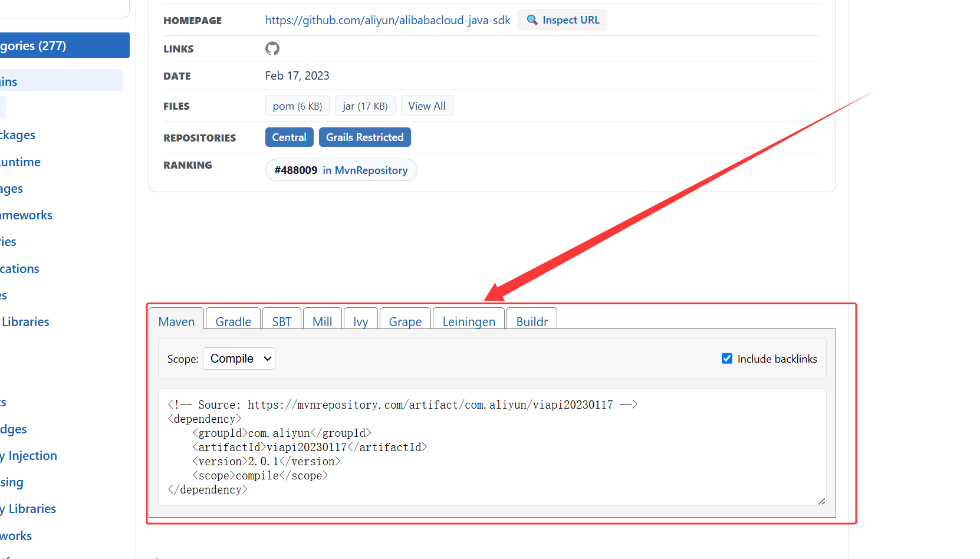
Task: Open the ages sidebar category link
Action: click(12, 189)
